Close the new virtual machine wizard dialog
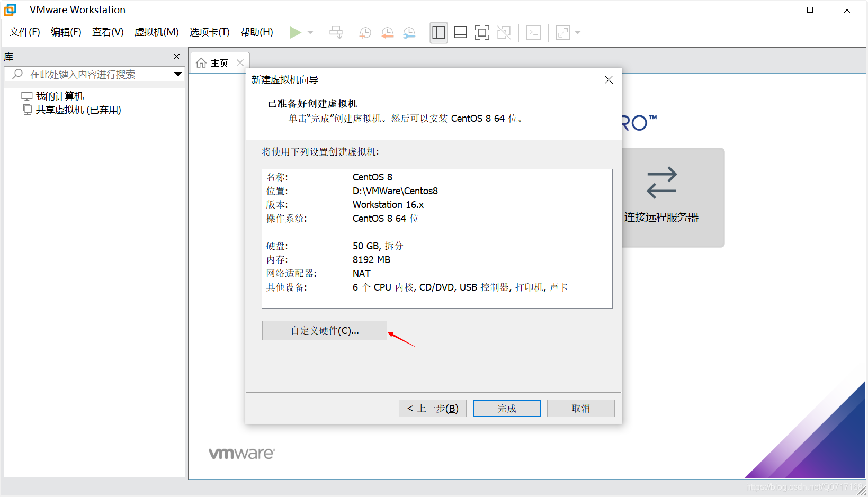Screen dimensions: 868x497 pyautogui.click(x=609, y=79)
